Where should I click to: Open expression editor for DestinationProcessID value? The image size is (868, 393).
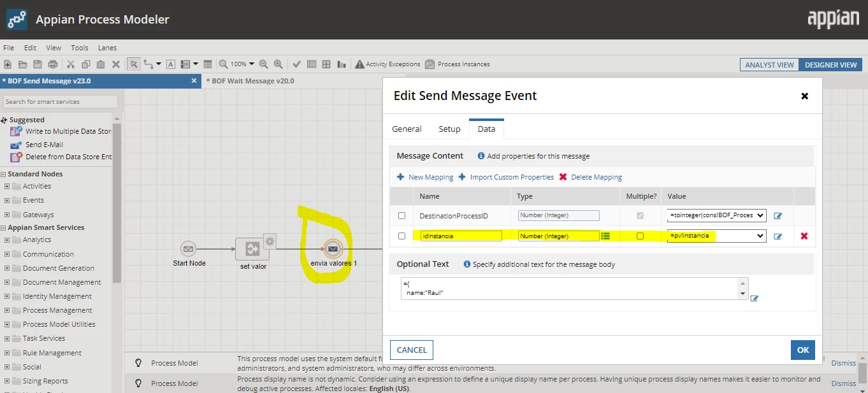click(778, 216)
